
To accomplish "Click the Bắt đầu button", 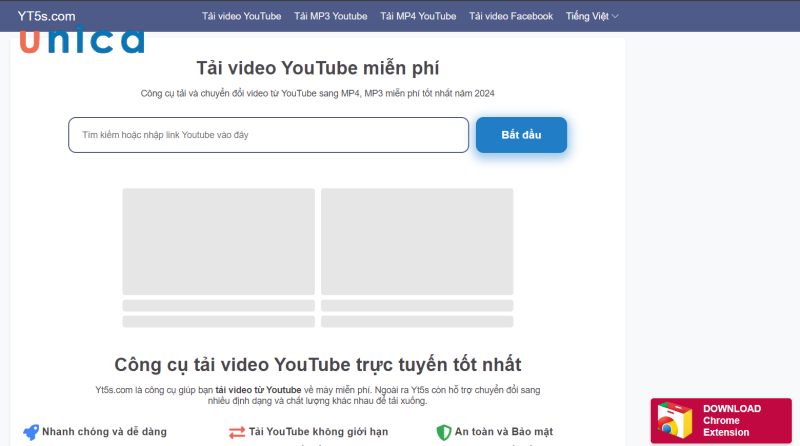I will tap(521, 135).
